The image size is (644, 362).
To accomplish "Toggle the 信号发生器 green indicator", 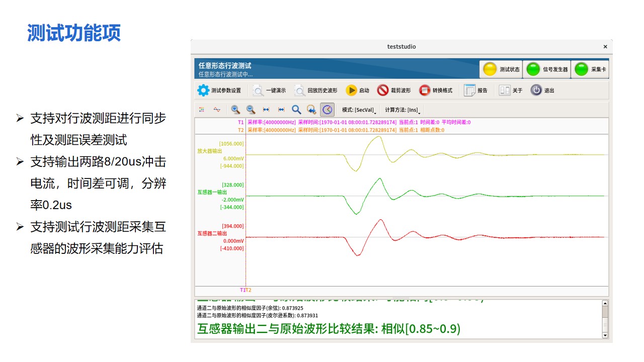I will pyautogui.click(x=533, y=69).
